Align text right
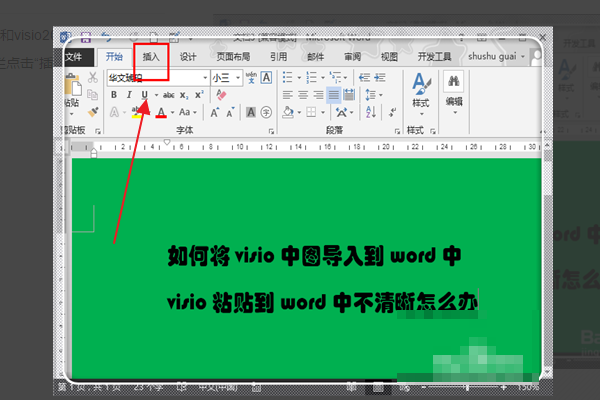The width and height of the screenshot is (600, 400). (x=318, y=95)
